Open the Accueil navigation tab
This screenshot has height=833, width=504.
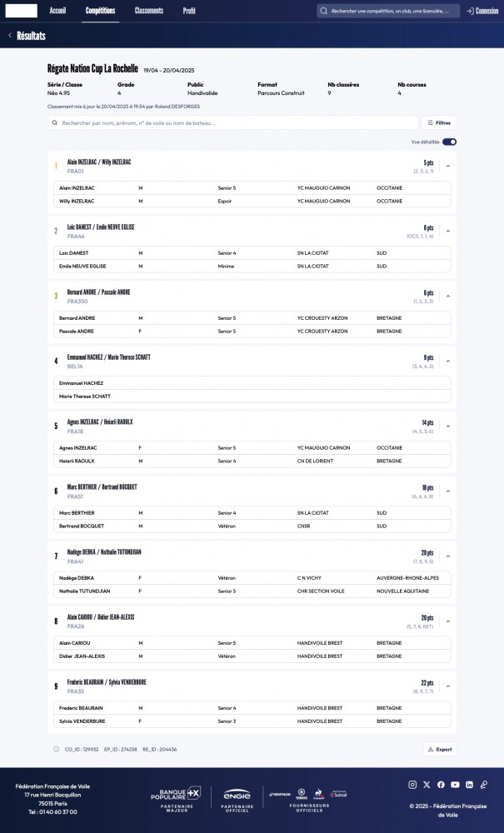pos(57,11)
